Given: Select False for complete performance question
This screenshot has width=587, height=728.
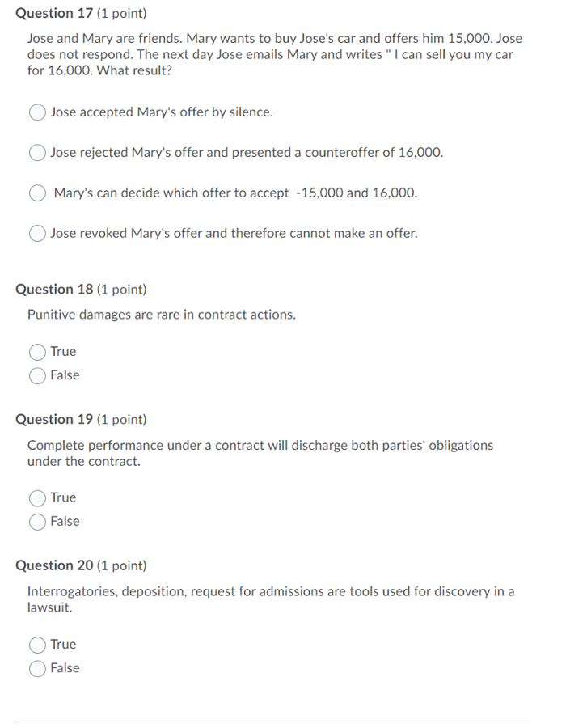Looking at the screenshot, I should click(37, 522).
